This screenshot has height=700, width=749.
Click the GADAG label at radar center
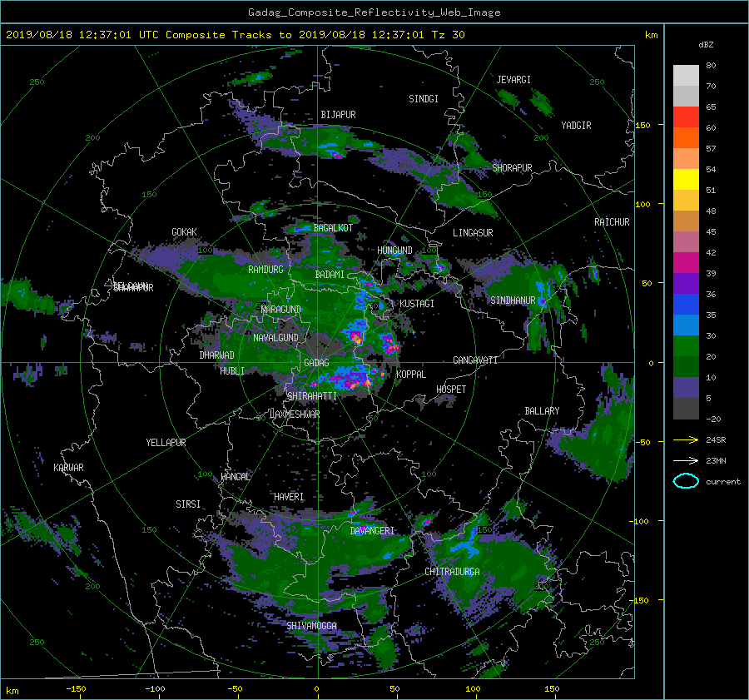(316, 363)
